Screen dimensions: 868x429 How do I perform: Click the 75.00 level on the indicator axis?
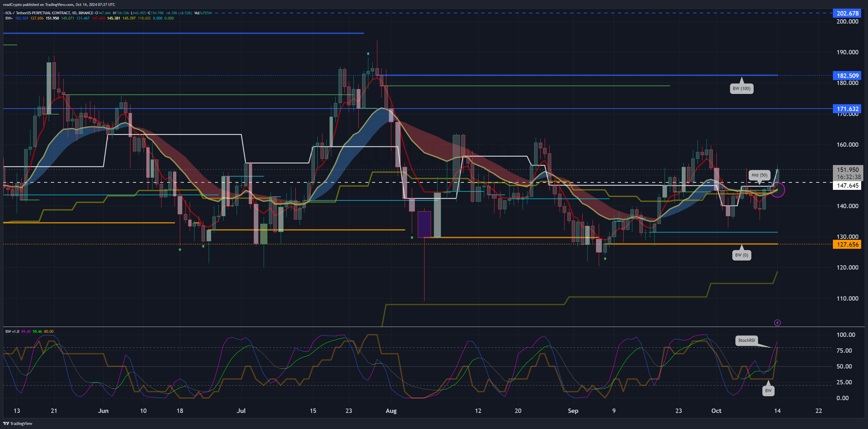(844, 351)
